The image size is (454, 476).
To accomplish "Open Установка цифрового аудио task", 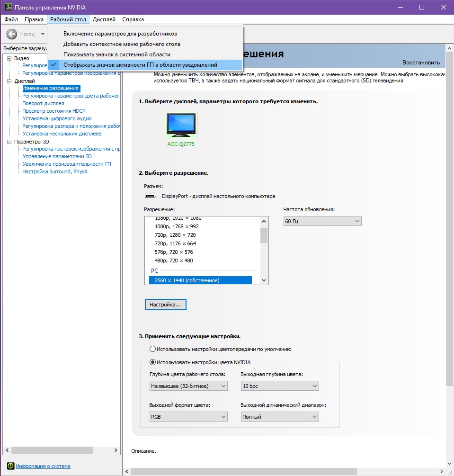I will coord(57,119).
